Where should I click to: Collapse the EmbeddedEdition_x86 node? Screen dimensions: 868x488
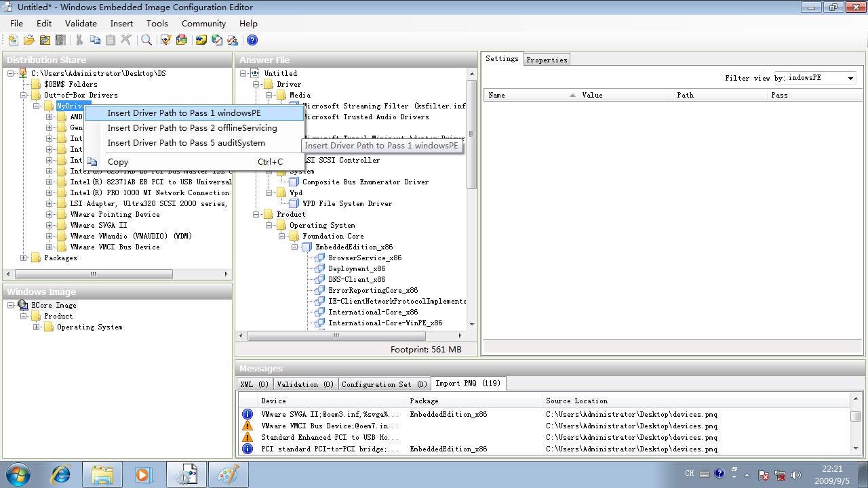point(295,247)
